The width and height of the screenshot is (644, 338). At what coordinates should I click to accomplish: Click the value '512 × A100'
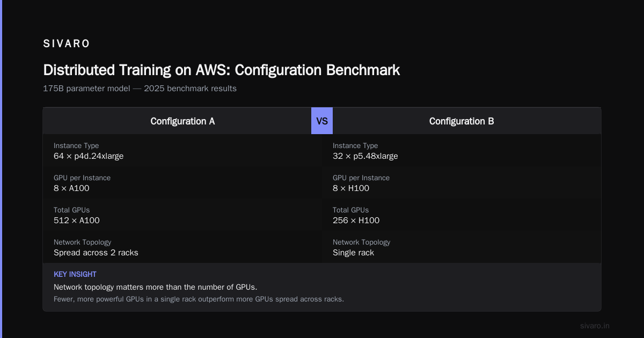[x=77, y=221]
